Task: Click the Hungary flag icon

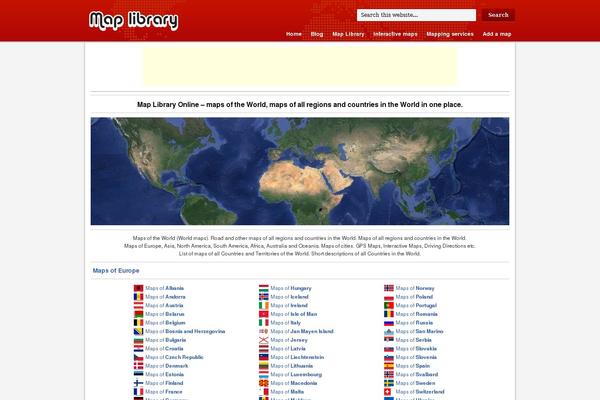Action: click(x=264, y=288)
